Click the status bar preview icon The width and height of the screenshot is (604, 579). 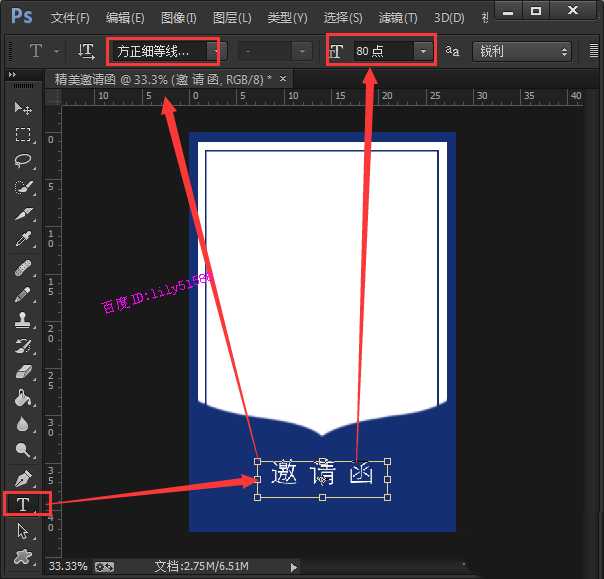coord(104,567)
